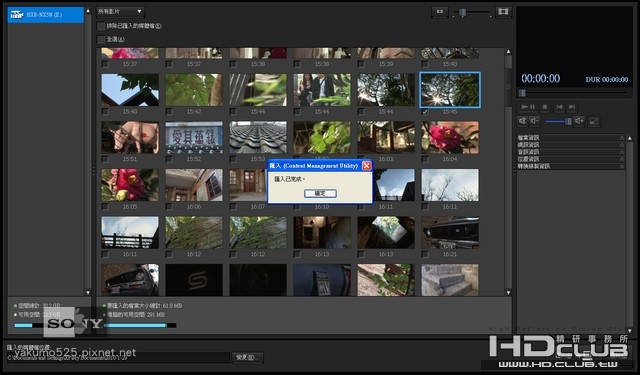The width and height of the screenshot is (640, 375).
Task: Tick the 全選 select-all checkbox
Action: point(101,40)
